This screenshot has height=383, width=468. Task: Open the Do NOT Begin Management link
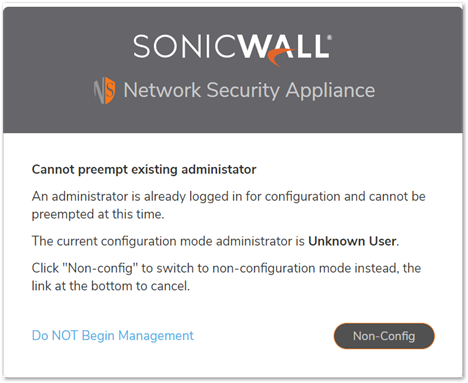[113, 336]
